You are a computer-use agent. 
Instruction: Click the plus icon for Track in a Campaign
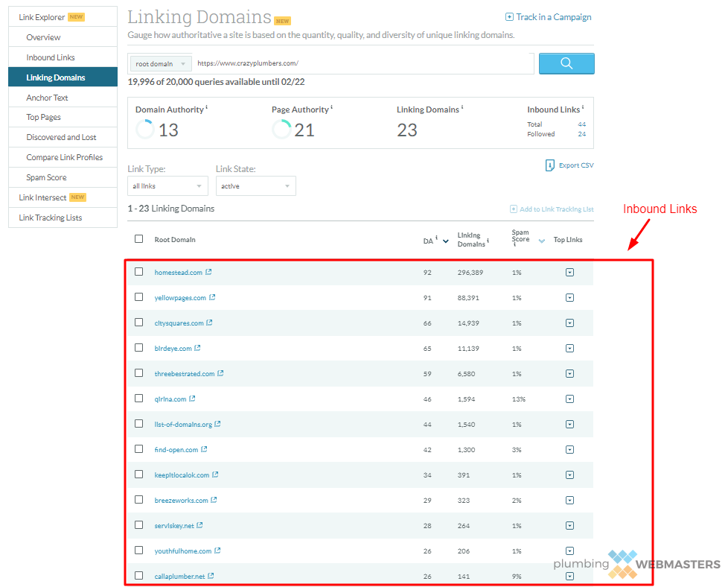tap(509, 16)
